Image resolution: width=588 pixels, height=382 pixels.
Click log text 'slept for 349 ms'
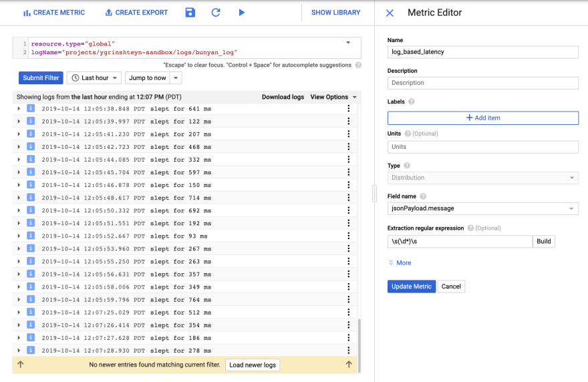(181, 287)
